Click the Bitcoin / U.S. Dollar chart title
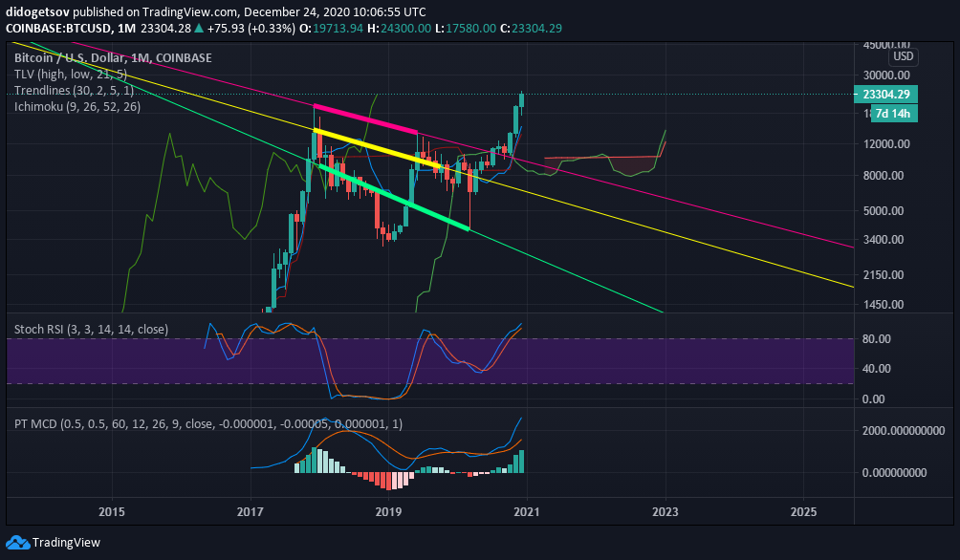This screenshot has width=960, height=560. [x=113, y=57]
